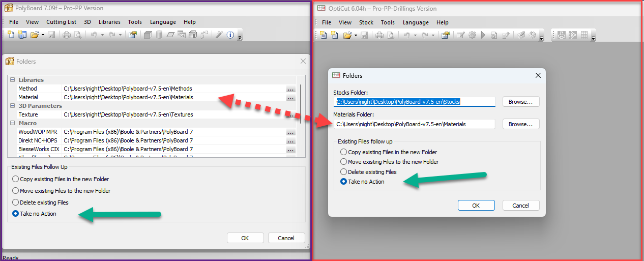
Task: Click the Print icon in PolyBoard toolbar
Action: pyautogui.click(x=67, y=35)
